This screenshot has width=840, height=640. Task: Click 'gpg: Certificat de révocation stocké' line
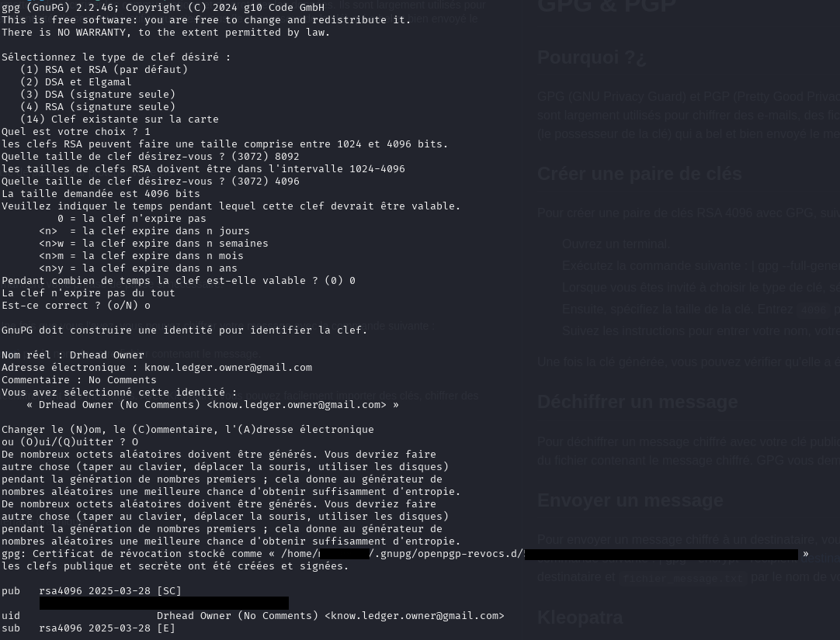(405, 554)
